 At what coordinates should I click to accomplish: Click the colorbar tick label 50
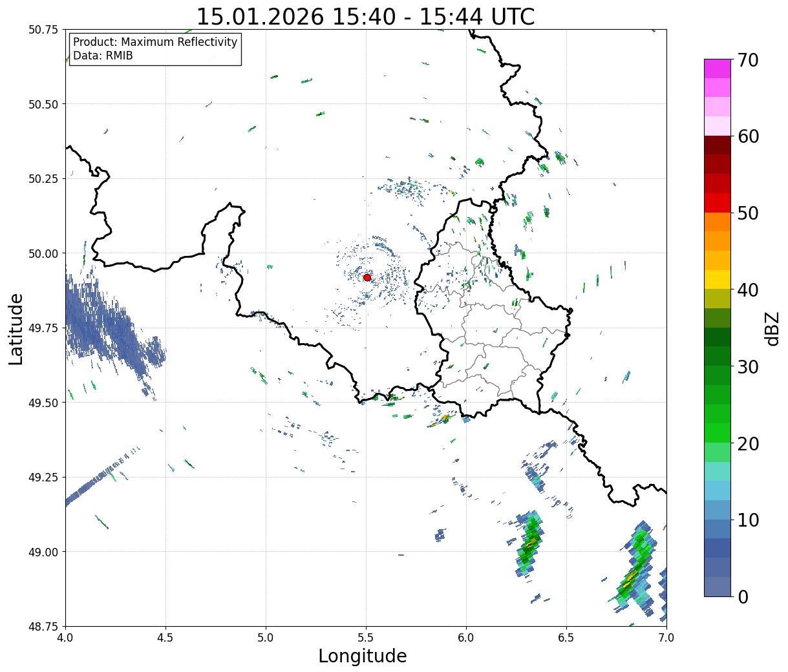tap(748, 213)
